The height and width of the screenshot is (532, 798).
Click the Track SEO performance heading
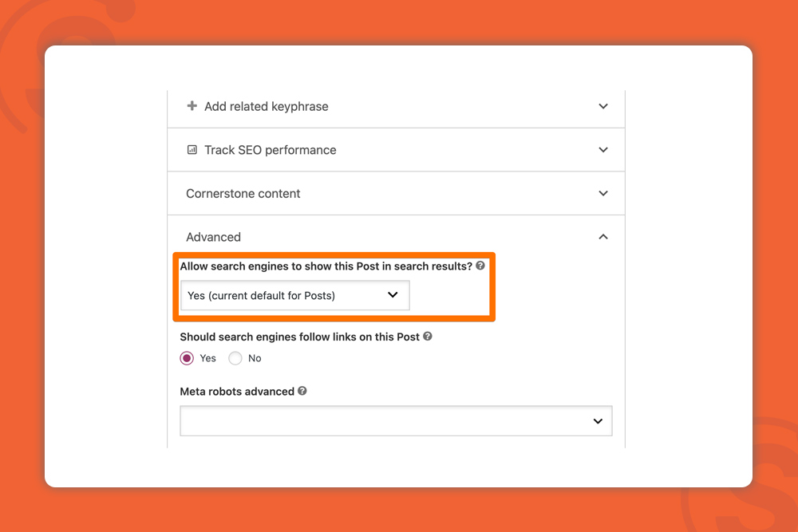click(x=271, y=150)
